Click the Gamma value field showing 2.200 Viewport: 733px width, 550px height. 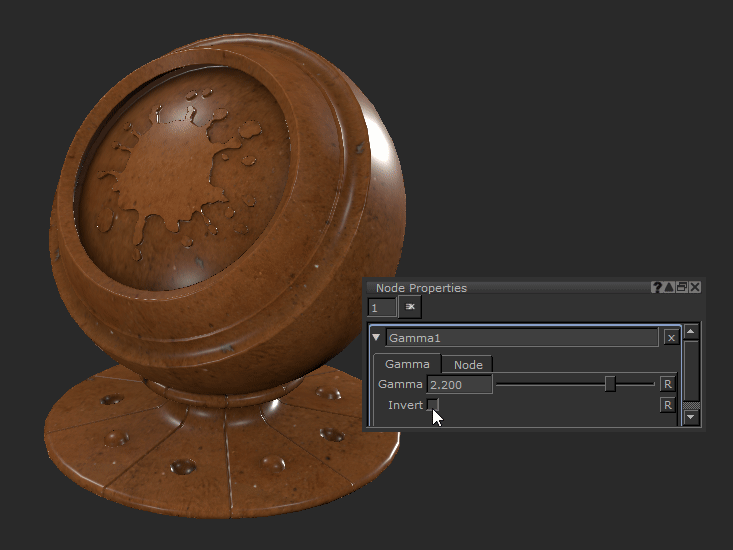click(459, 384)
